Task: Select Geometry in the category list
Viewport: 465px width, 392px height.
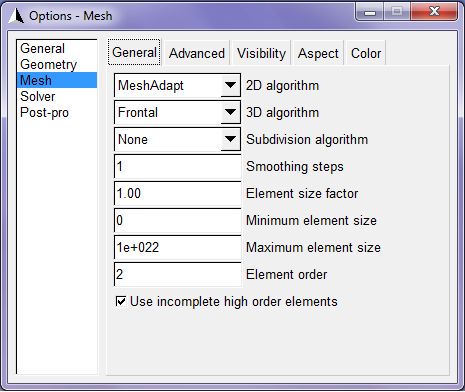Action: [x=57, y=64]
